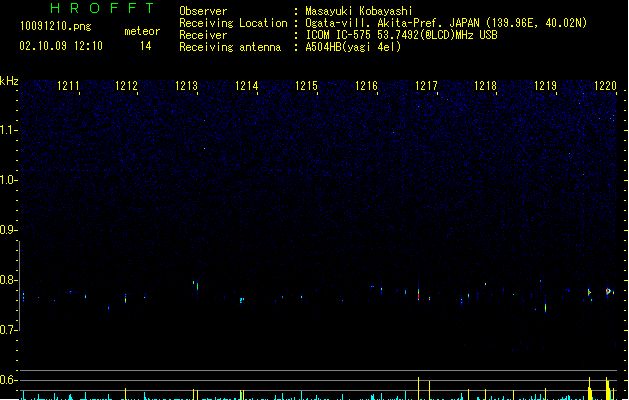Click the 1215 time marker
The width and height of the screenshot is (629, 400).
click(306, 86)
